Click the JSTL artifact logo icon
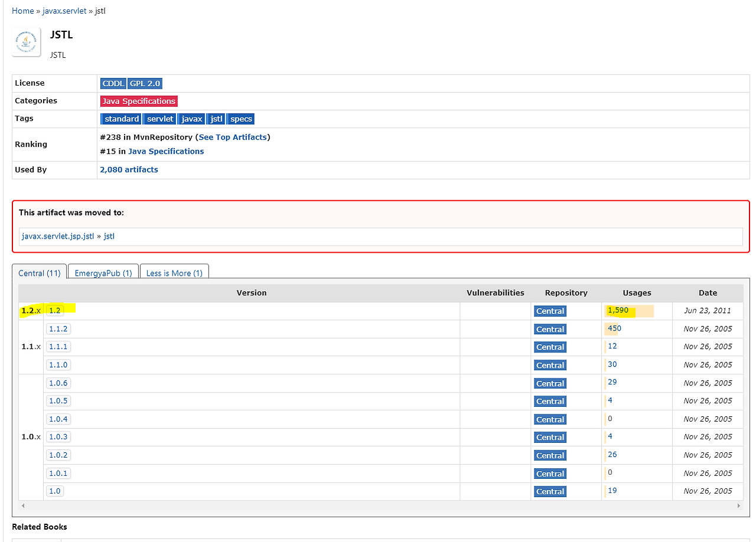 pyautogui.click(x=26, y=42)
